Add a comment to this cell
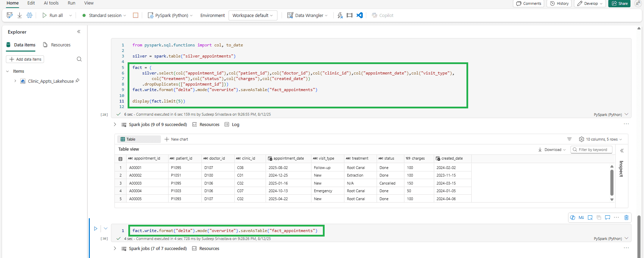 (x=608, y=217)
